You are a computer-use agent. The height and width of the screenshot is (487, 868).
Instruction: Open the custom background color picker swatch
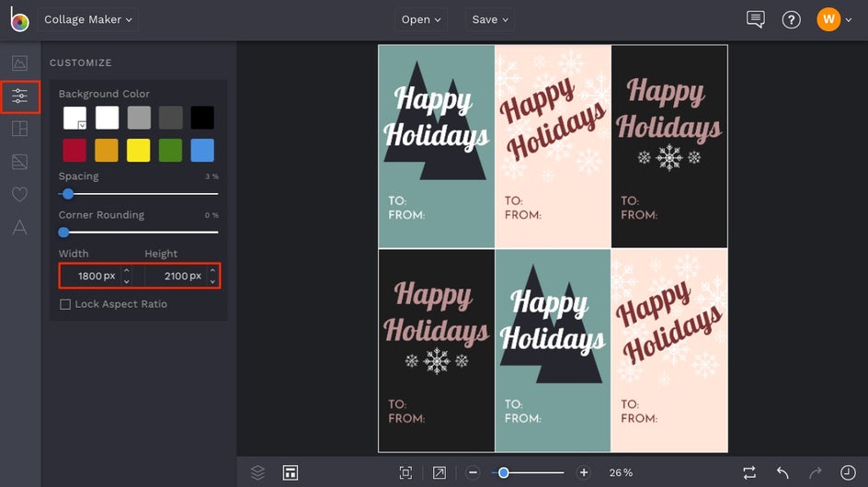click(x=74, y=118)
